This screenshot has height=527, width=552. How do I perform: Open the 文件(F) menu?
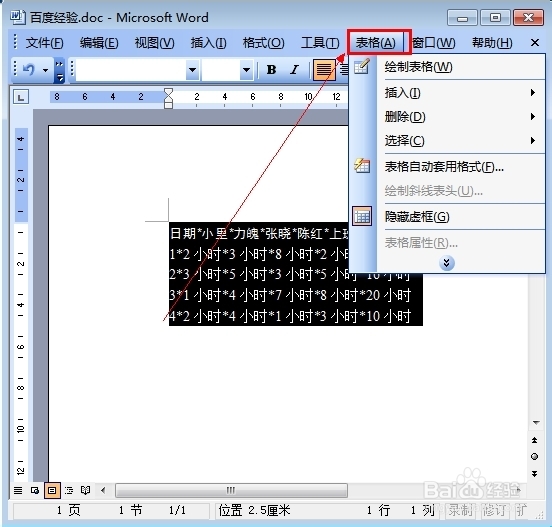tap(44, 43)
